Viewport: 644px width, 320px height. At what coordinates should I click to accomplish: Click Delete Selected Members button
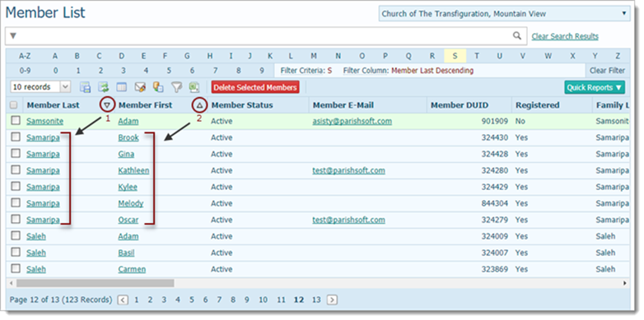coord(255,87)
